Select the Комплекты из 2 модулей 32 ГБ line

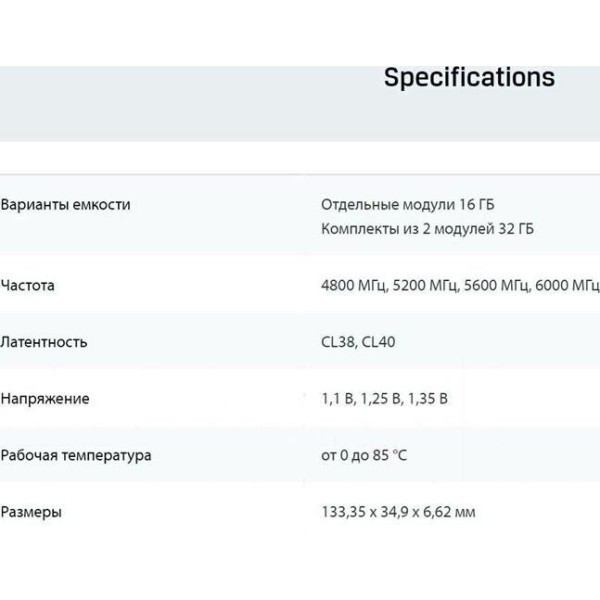coord(427,229)
